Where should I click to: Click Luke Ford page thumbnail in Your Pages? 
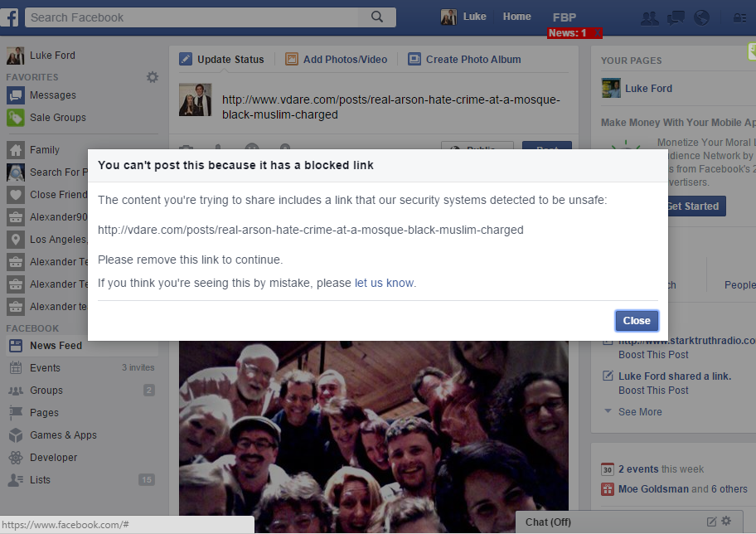611,88
